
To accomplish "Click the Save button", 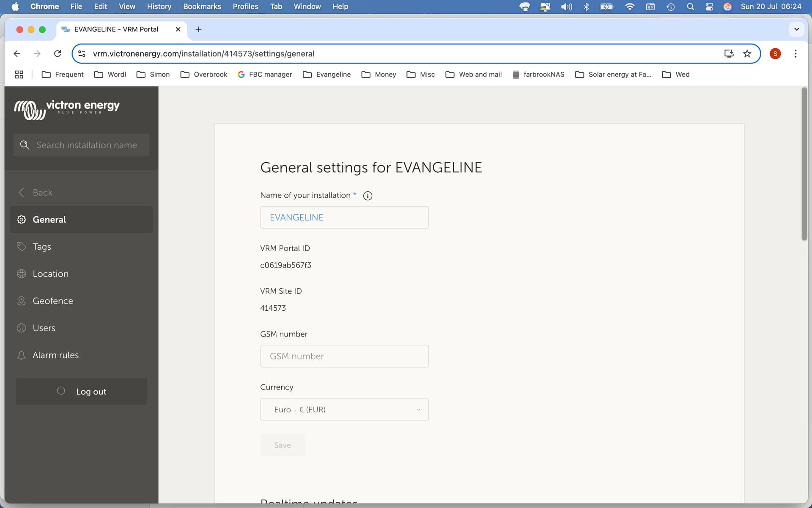I will pyautogui.click(x=282, y=445).
